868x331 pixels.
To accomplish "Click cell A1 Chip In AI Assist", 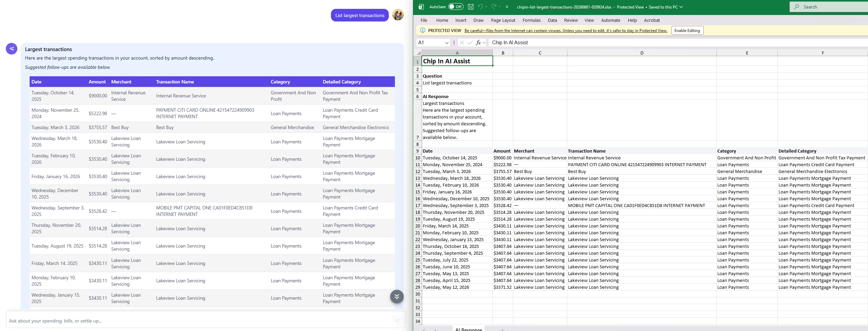I will pyautogui.click(x=457, y=61).
